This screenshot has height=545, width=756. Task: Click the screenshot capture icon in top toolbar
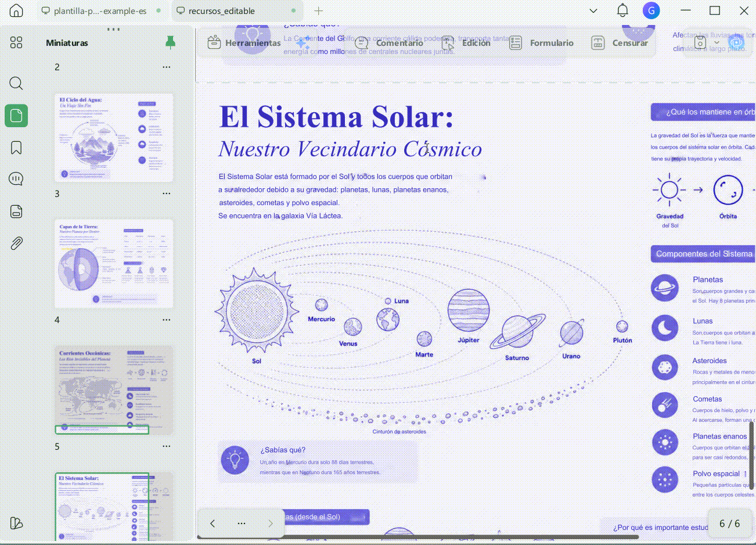coord(700,42)
